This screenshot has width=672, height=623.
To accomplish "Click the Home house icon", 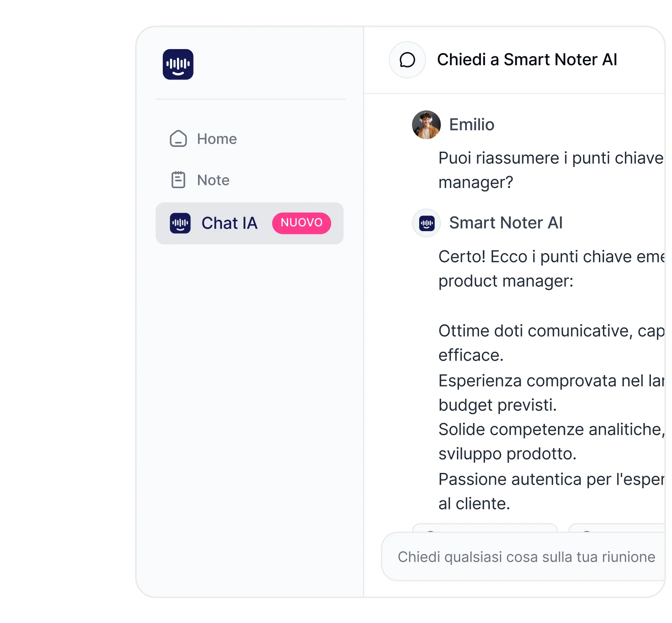I will coord(178,139).
